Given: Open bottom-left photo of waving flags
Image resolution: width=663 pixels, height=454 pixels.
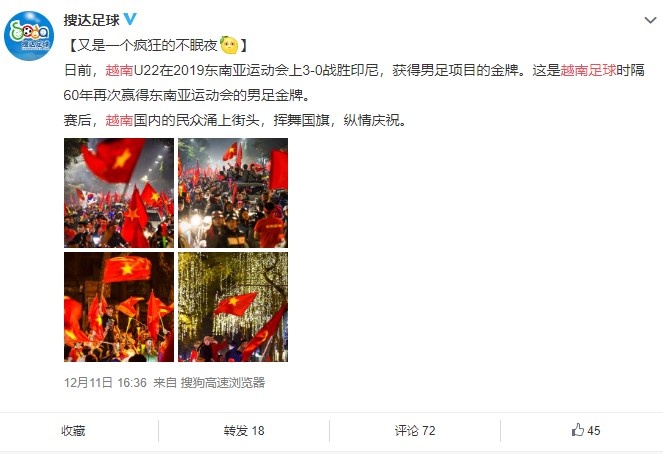Looking at the screenshot, I should click(x=119, y=307).
